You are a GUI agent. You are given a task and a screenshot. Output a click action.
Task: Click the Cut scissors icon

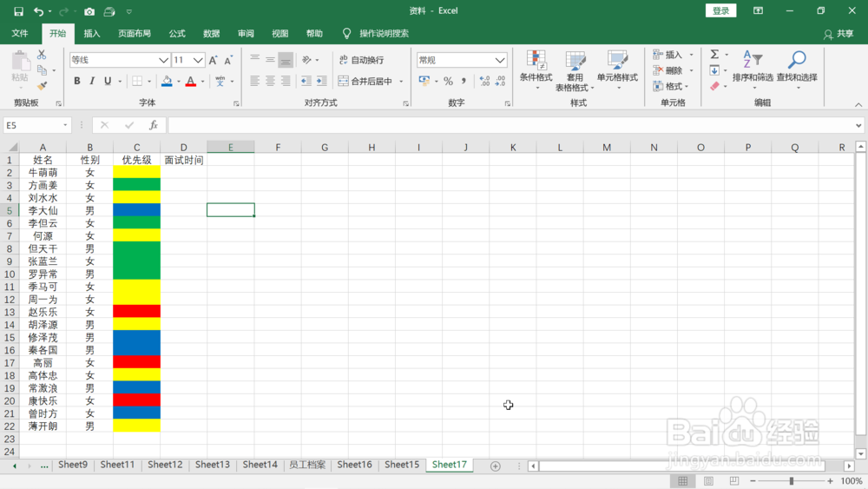coord(42,55)
